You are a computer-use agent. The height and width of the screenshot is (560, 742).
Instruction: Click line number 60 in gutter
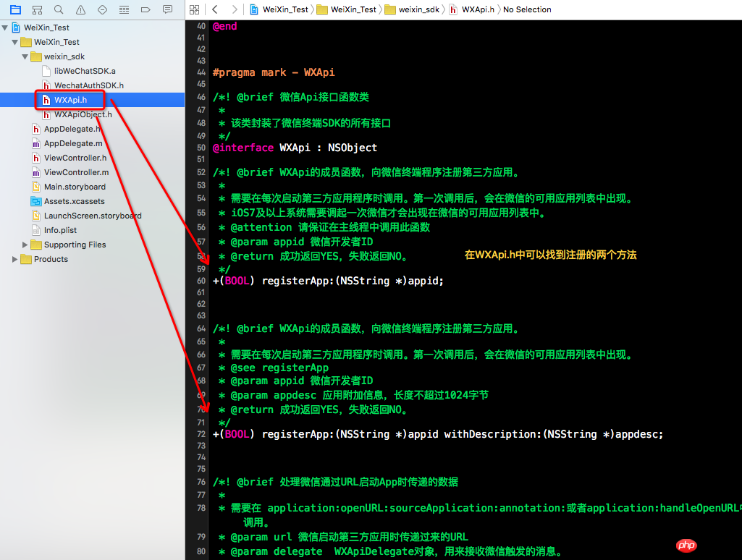pos(201,281)
